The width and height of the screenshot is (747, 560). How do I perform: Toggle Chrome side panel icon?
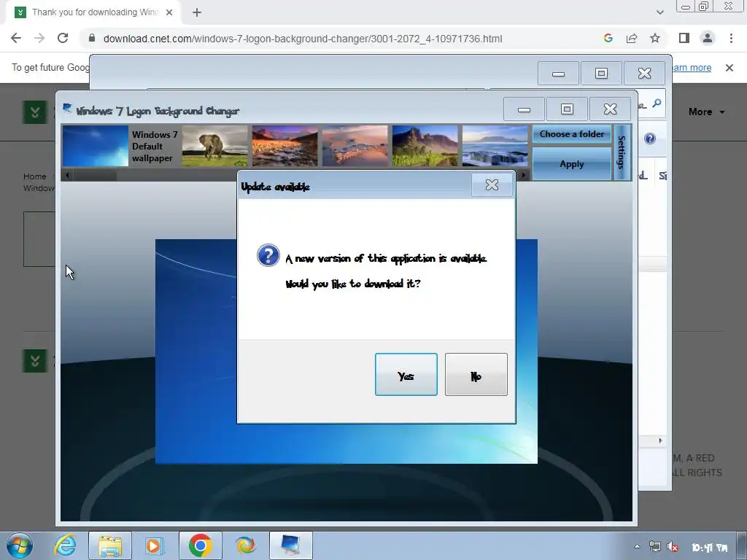pos(684,38)
